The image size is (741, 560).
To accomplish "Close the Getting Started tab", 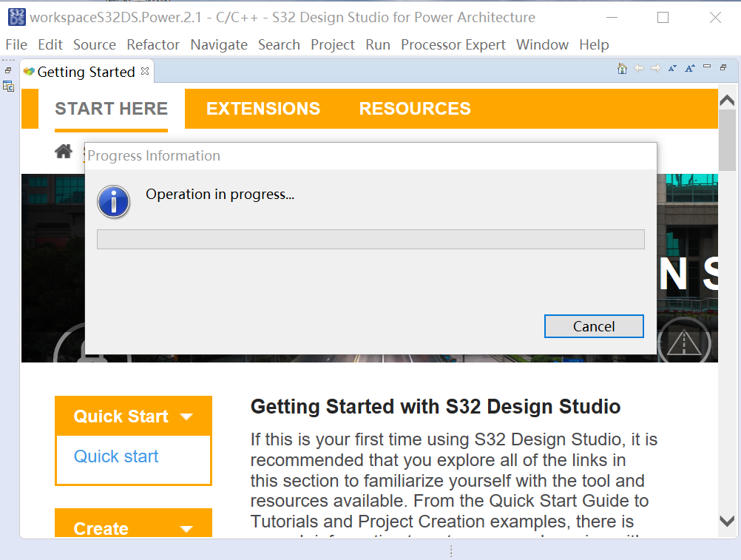I will [145, 71].
